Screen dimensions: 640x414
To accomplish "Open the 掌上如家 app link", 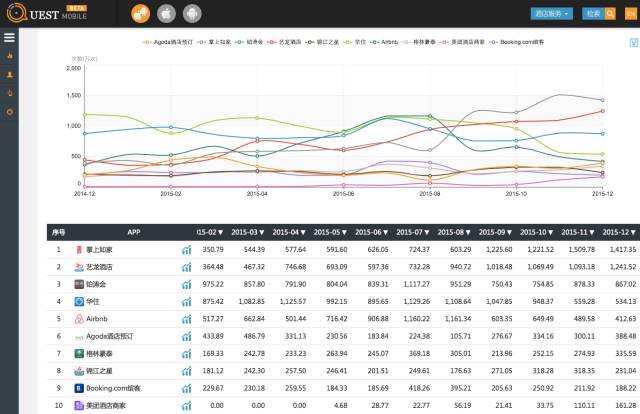I will coord(99,250).
